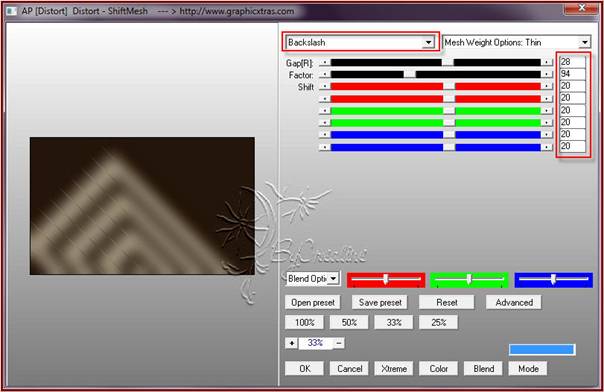Click the red blend slider

pyautogui.click(x=386, y=280)
